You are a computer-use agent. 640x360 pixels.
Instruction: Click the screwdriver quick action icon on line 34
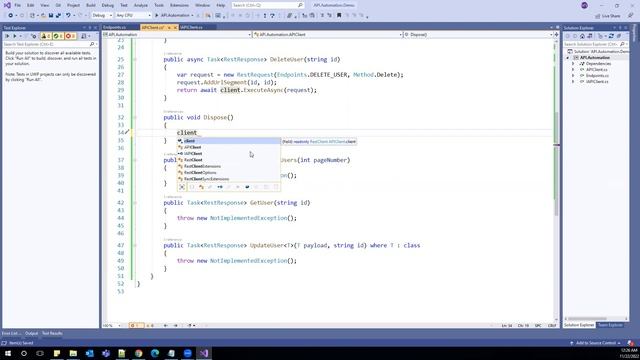coord(127,132)
